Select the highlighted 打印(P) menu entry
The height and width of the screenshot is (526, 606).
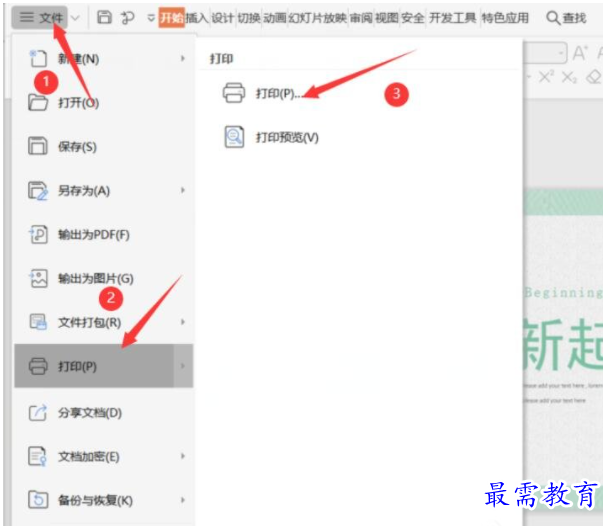104,366
